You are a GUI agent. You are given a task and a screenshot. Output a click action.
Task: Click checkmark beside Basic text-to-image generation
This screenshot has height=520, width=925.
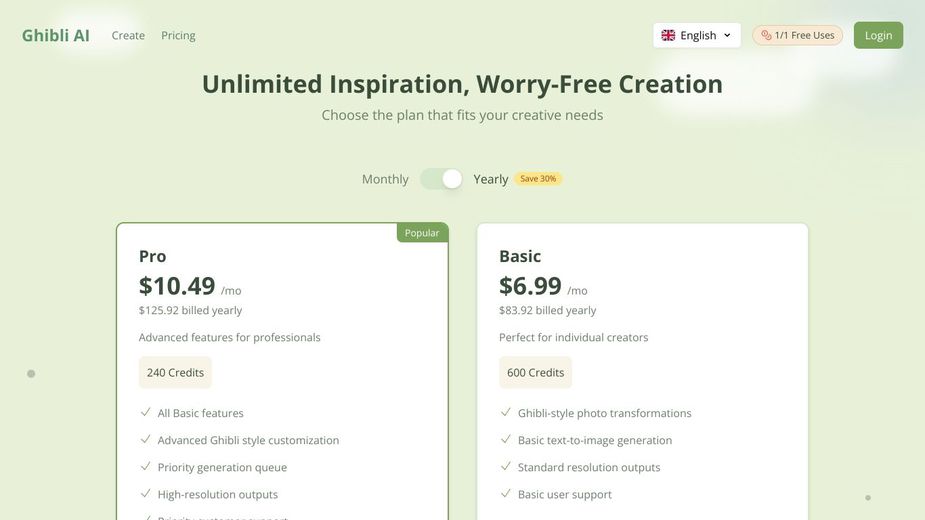tap(506, 439)
